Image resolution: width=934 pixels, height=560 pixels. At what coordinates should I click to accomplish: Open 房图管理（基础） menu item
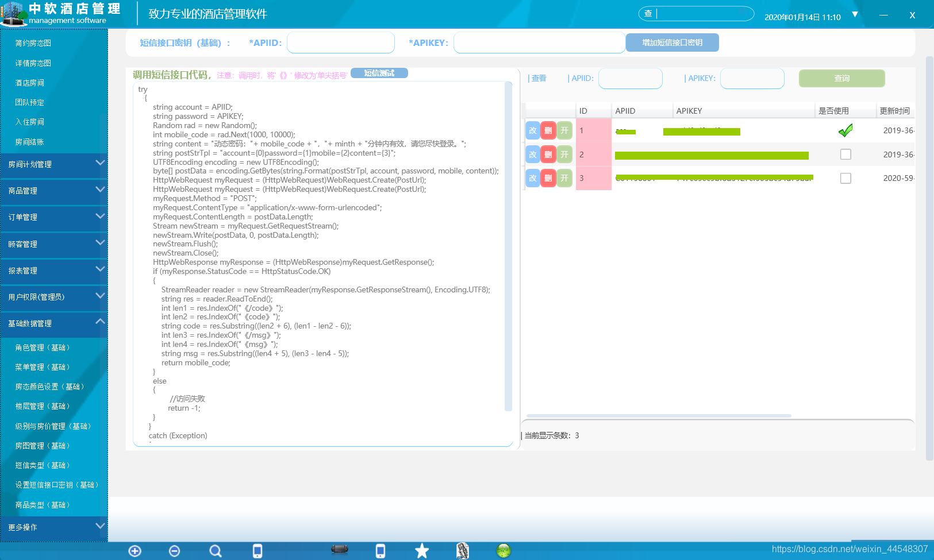point(44,446)
